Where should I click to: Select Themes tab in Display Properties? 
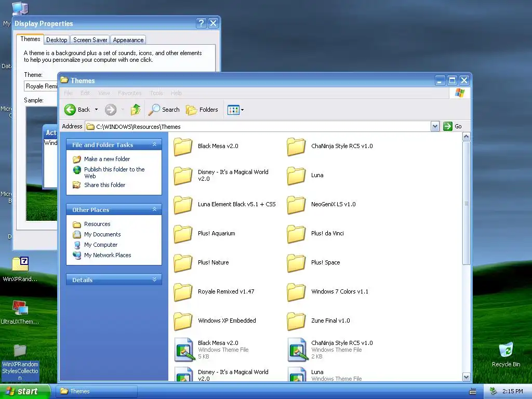30,39
